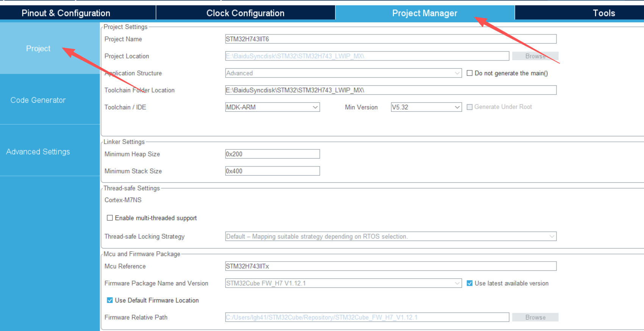Enable multi-threaded support checkbox
The image size is (644, 331).
point(110,218)
